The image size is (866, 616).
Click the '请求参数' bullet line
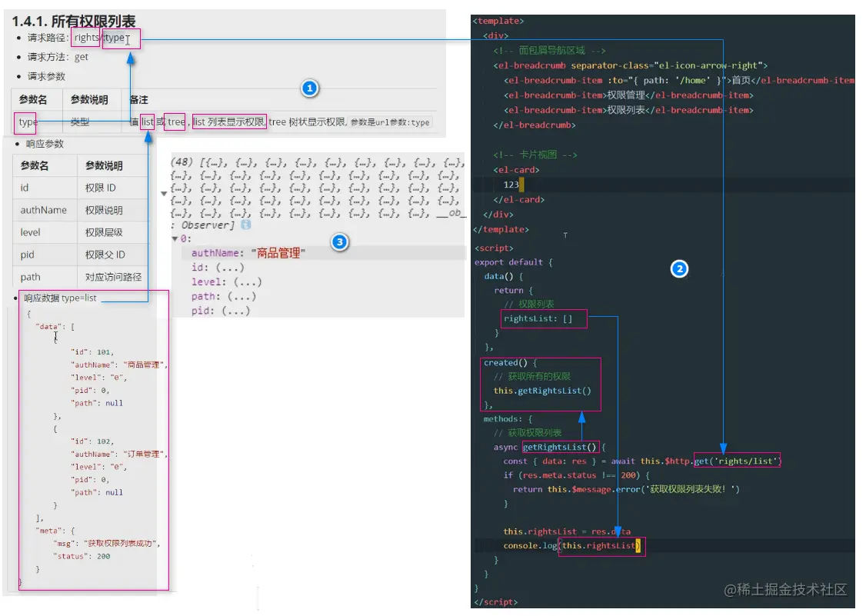pos(46,76)
